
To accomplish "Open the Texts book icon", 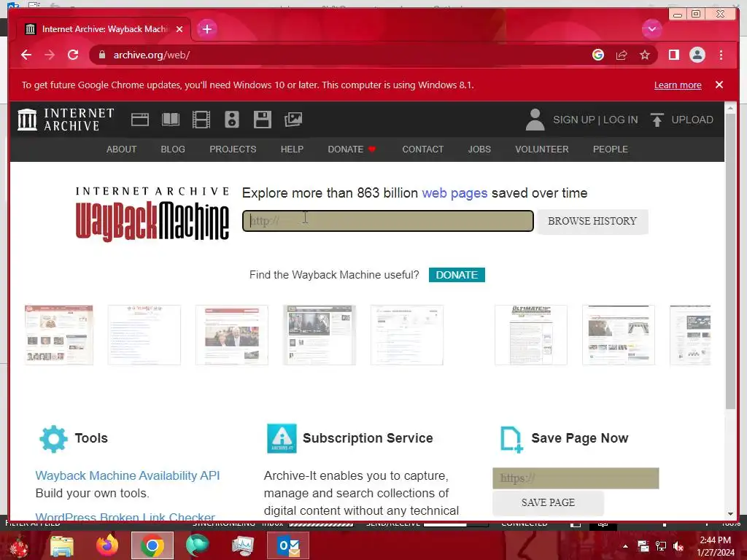I will pos(171,120).
